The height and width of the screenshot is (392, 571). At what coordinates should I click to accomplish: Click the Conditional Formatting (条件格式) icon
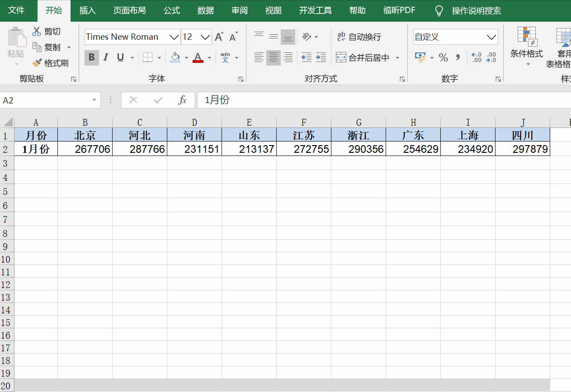[527, 36]
